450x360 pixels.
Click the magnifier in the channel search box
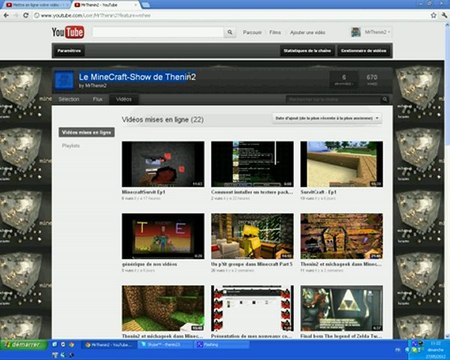(x=385, y=99)
